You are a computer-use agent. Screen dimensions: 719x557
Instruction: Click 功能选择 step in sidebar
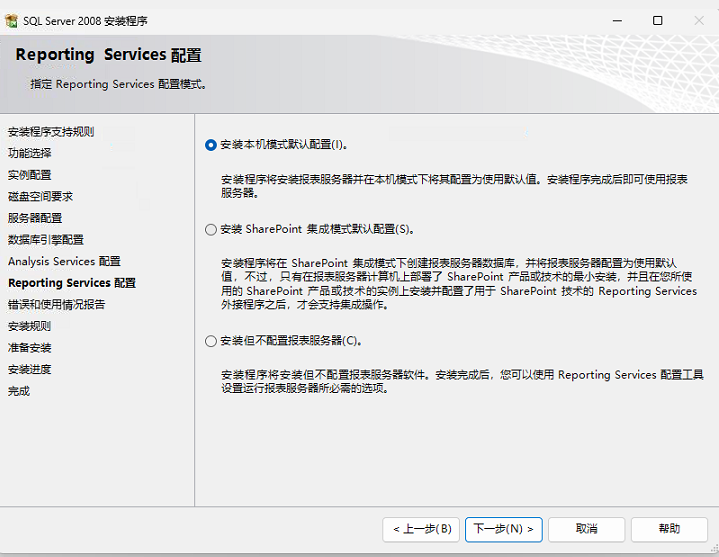pyautogui.click(x=29, y=153)
